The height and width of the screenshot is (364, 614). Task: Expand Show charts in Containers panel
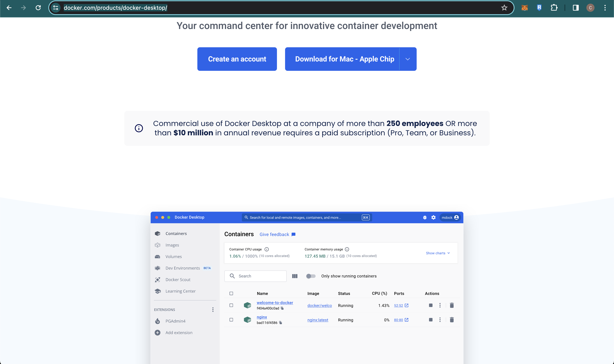click(x=438, y=253)
